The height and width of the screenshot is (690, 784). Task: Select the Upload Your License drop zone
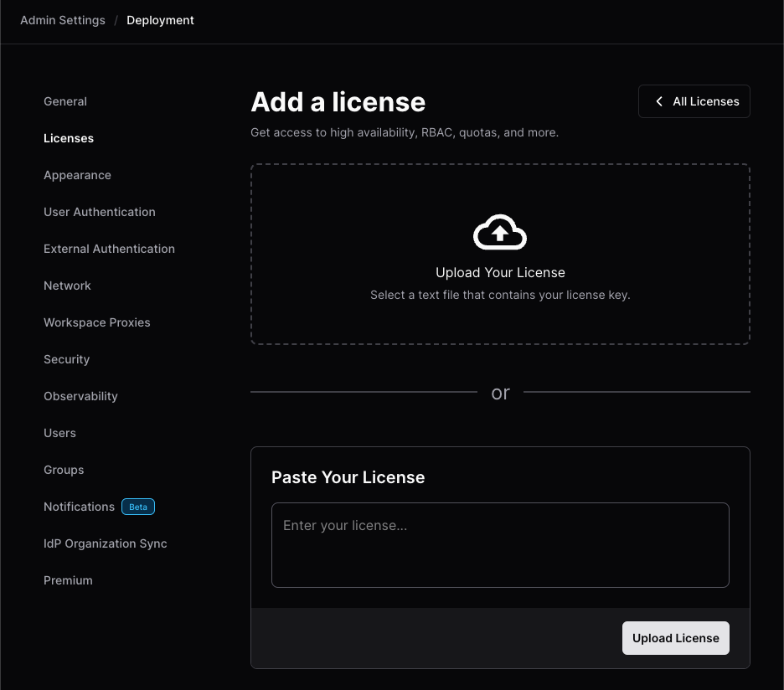(500, 254)
